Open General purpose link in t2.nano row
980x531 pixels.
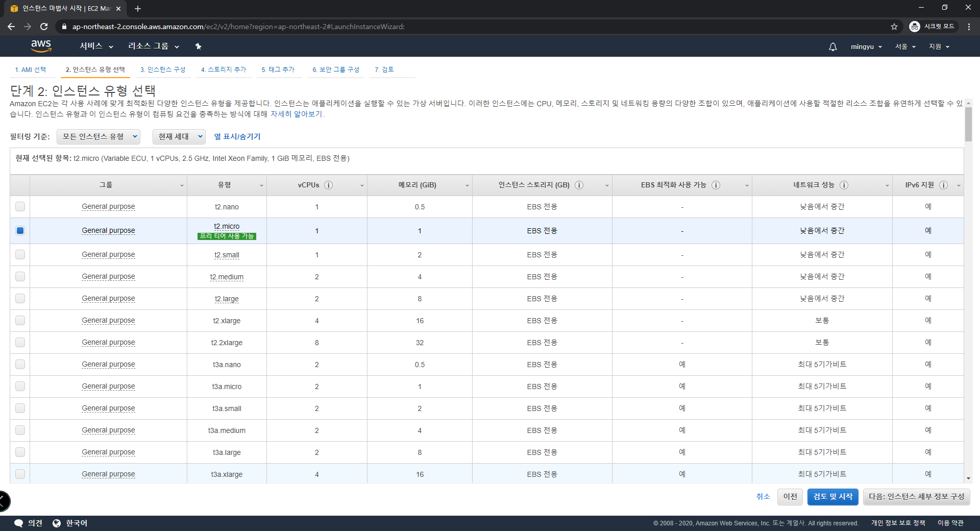[x=109, y=207]
